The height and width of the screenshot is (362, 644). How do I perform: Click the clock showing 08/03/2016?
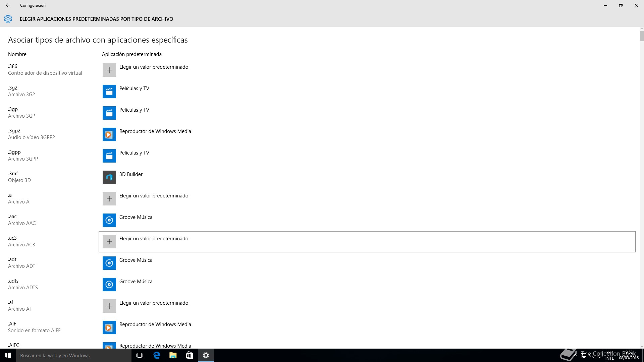tap(629, 355)
